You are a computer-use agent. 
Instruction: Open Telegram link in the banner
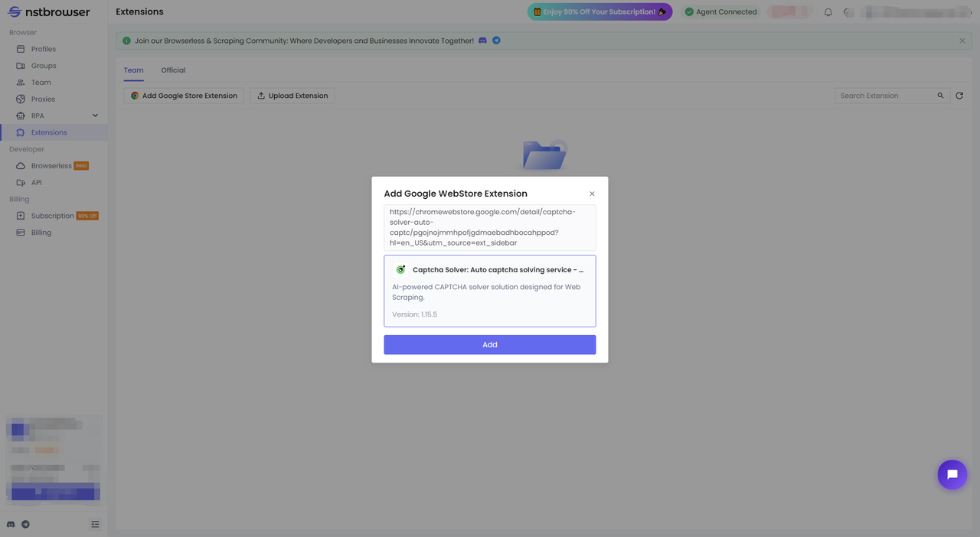tap(496, 41)
